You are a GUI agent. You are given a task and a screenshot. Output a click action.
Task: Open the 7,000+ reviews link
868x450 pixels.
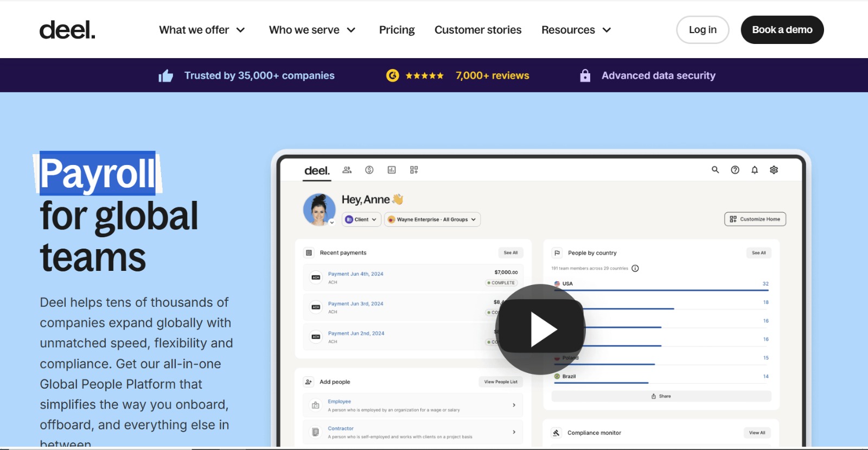pos(492,75)
